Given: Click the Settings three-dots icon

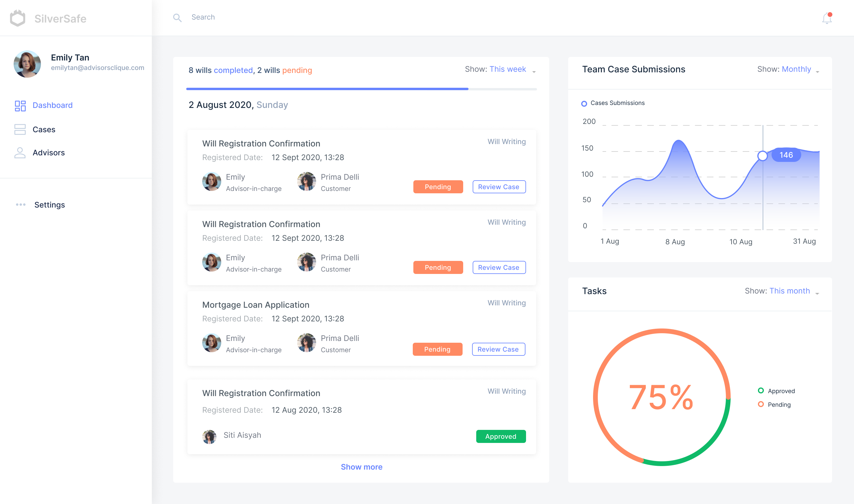Looking at the screenshot, I should [21, 205].
